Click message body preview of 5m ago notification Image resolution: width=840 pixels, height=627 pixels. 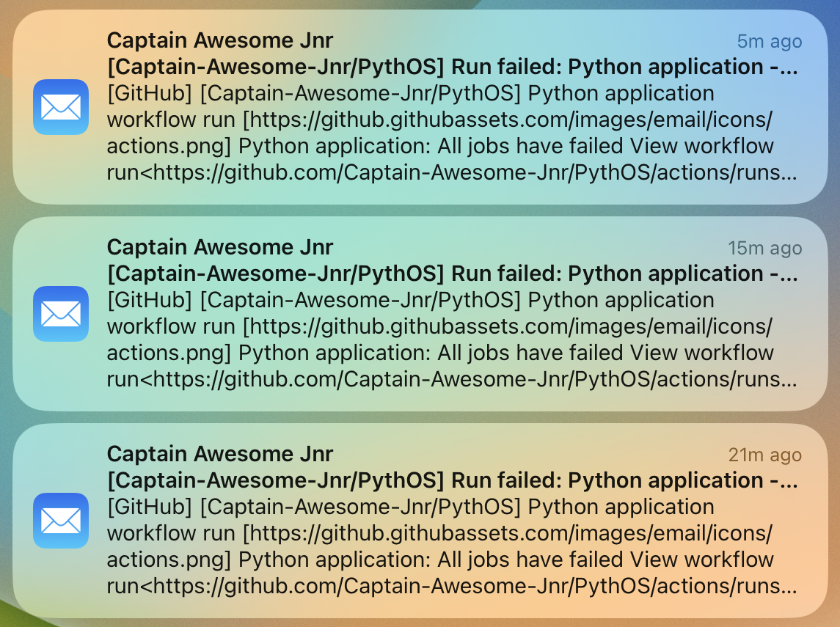coord(452,133)
